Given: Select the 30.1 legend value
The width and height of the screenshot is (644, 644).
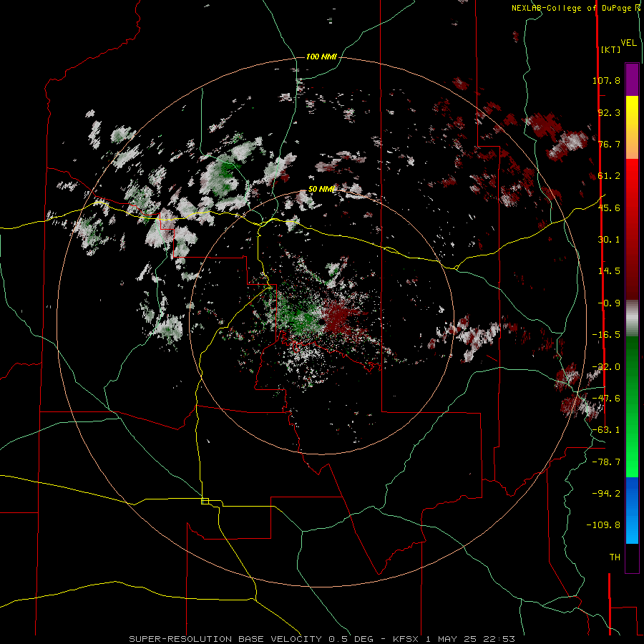Looking at the screenshot, I should coord(609,240).
